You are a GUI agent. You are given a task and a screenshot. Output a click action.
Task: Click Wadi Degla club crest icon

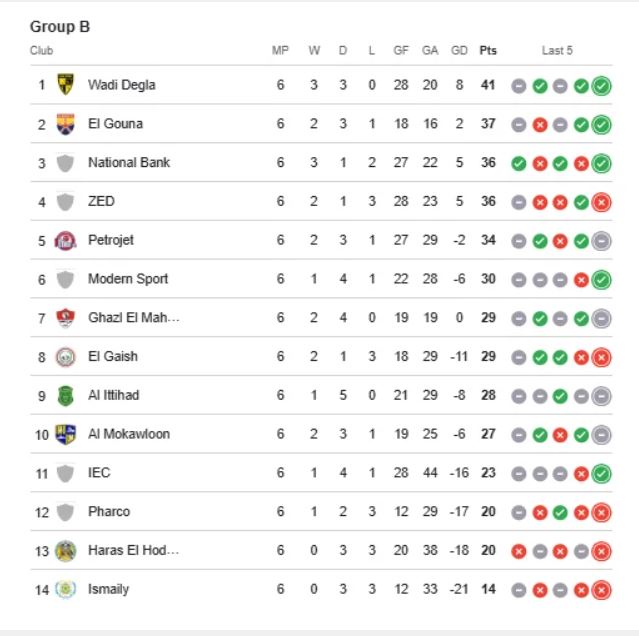point(66,85)
